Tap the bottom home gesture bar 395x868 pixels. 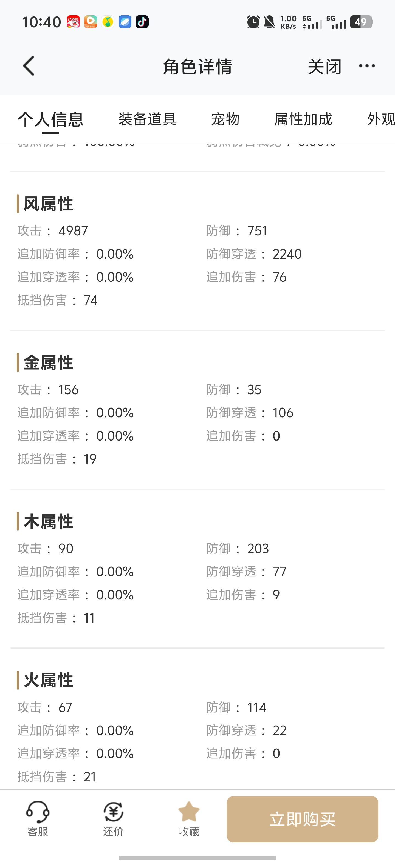(197, 858)
